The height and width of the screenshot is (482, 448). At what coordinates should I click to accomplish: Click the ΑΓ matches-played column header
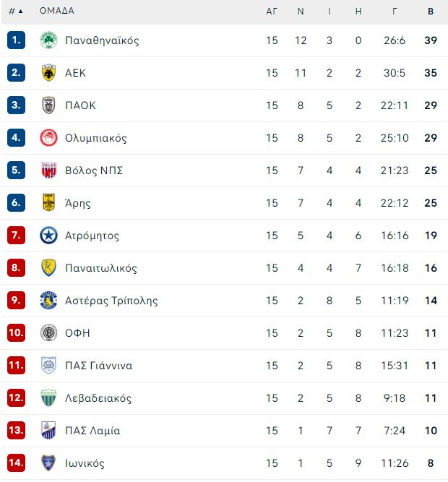[x=272, y=12]
